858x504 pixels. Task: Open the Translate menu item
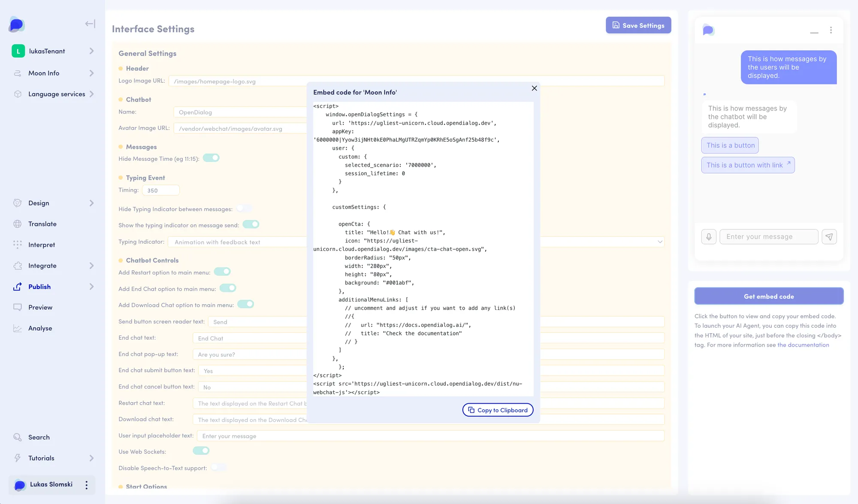click(x=42, y=224)
